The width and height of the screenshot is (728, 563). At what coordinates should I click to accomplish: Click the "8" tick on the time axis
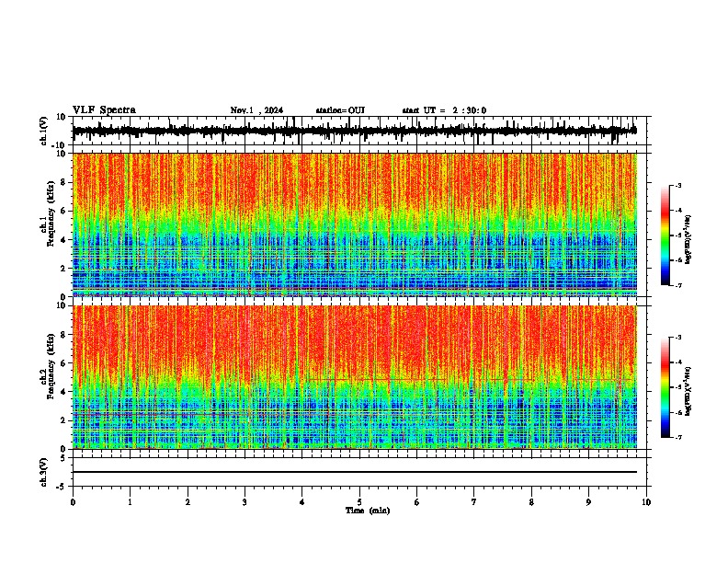(x=531, y=502)
